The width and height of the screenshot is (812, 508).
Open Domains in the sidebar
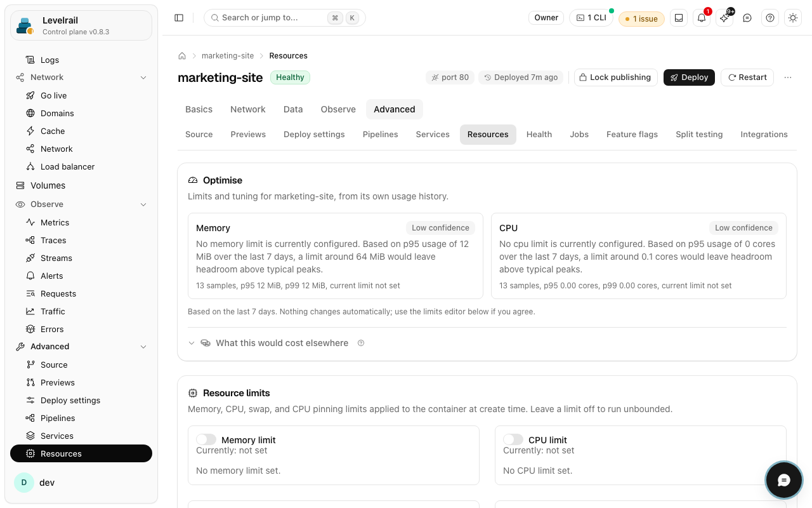click(81, 113)
